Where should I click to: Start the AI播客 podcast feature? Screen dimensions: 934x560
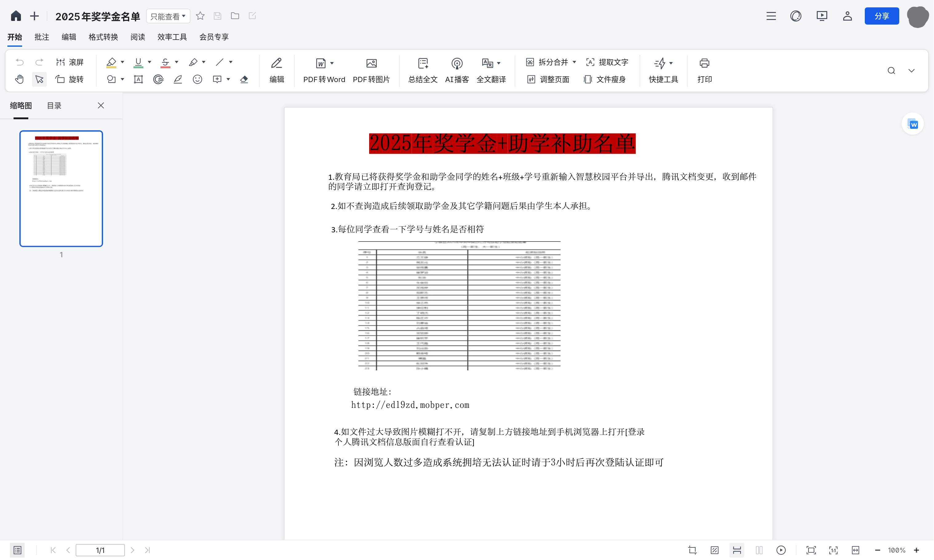(x=457, y=70)
